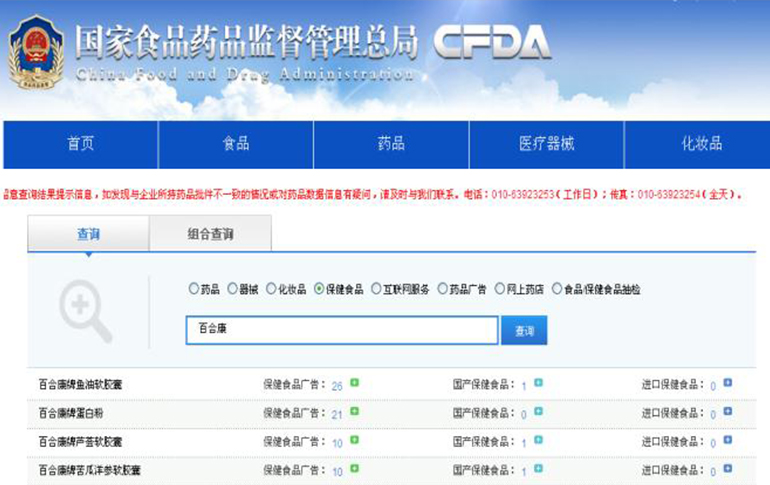Expand 进口保健食品 plus for 百合康牌蛋白粉
770x485 pixels.
(728, 411)
